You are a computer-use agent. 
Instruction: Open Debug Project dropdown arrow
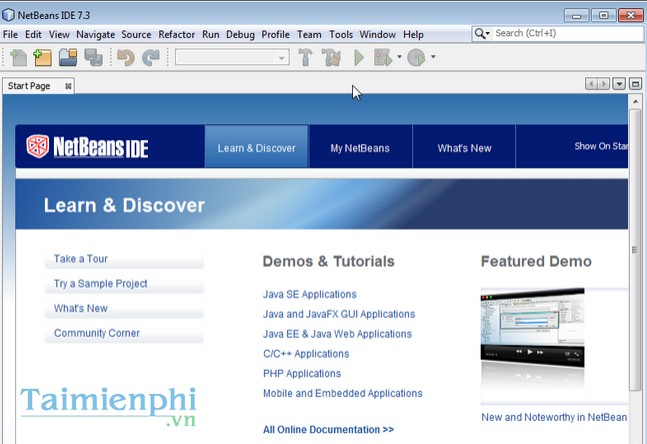[x=399, y=57]
